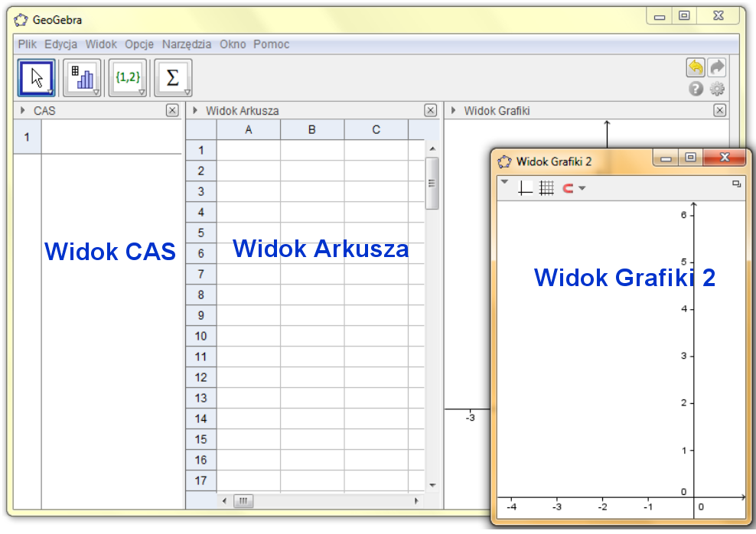
Task: Close the CAS panel
Action: [172, 110]
